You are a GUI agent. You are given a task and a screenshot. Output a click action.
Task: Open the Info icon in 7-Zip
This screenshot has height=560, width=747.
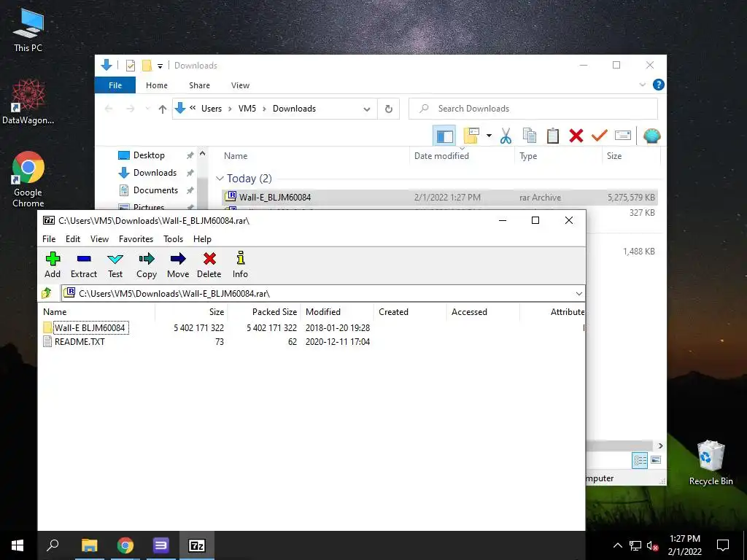point(240,265)
